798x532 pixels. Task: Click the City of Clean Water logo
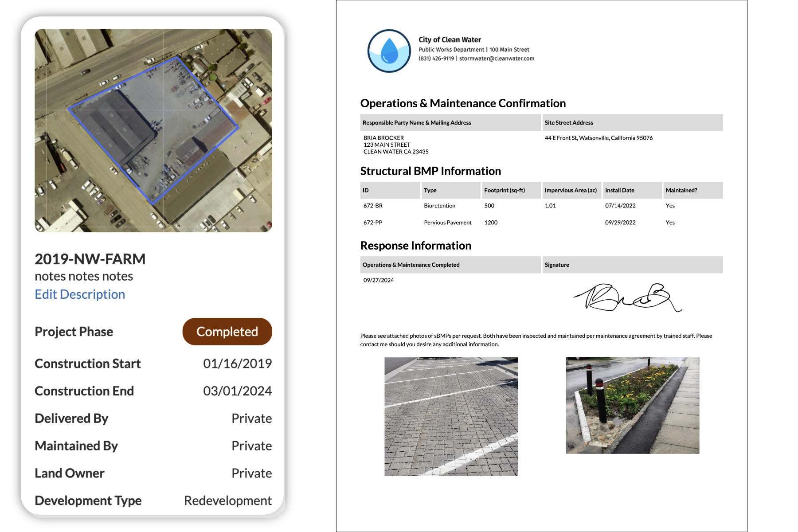pos(389,51)
